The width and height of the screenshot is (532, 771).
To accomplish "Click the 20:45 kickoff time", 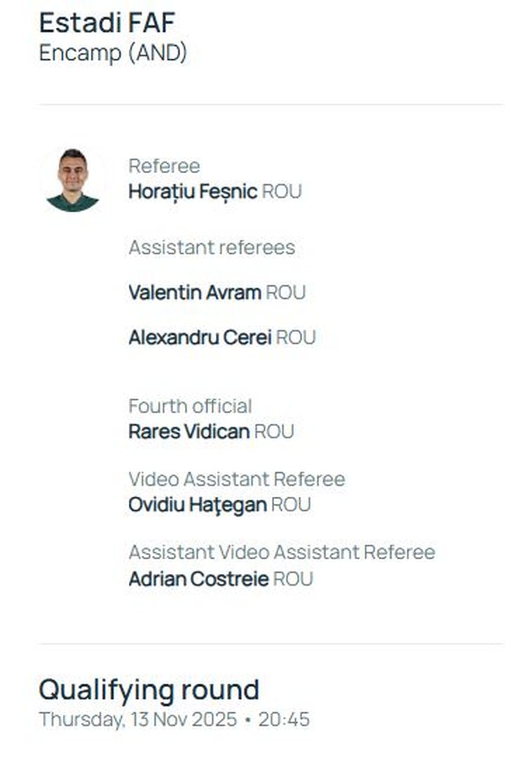I will coord(284,720).
